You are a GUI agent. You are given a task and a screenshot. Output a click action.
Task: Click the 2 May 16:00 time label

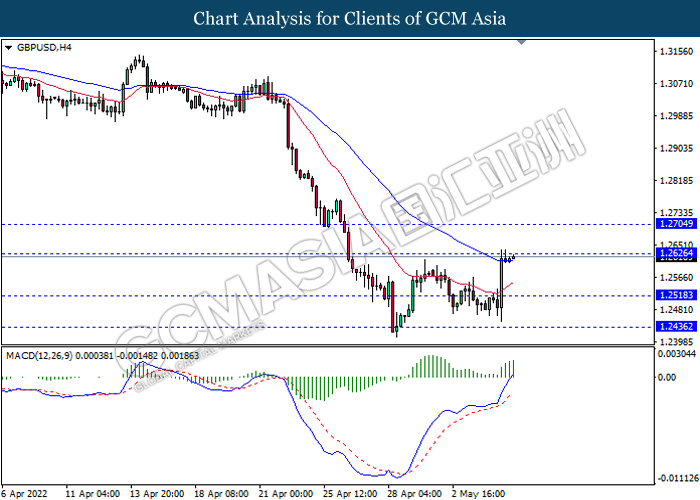pos(478,494)
